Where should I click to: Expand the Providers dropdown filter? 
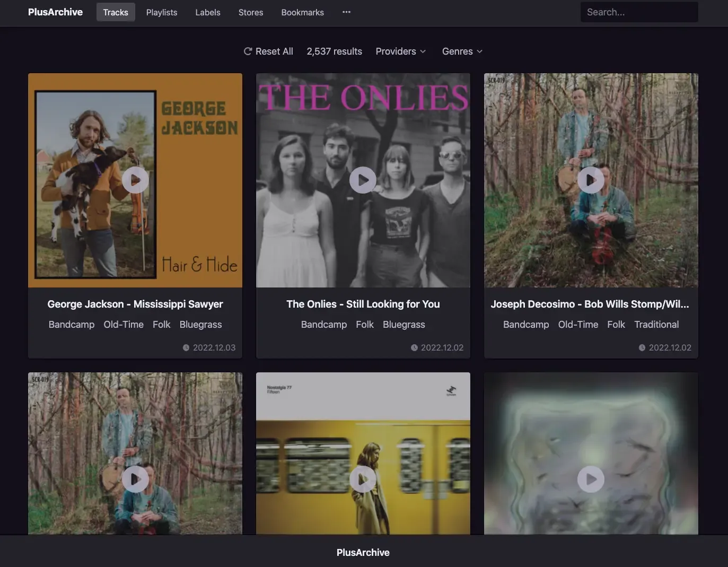(400, 51)
